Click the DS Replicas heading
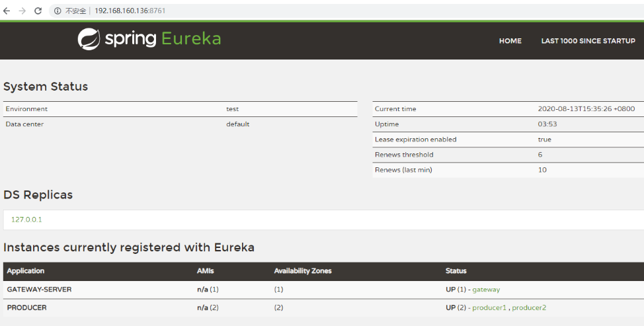 pos(38,194)
